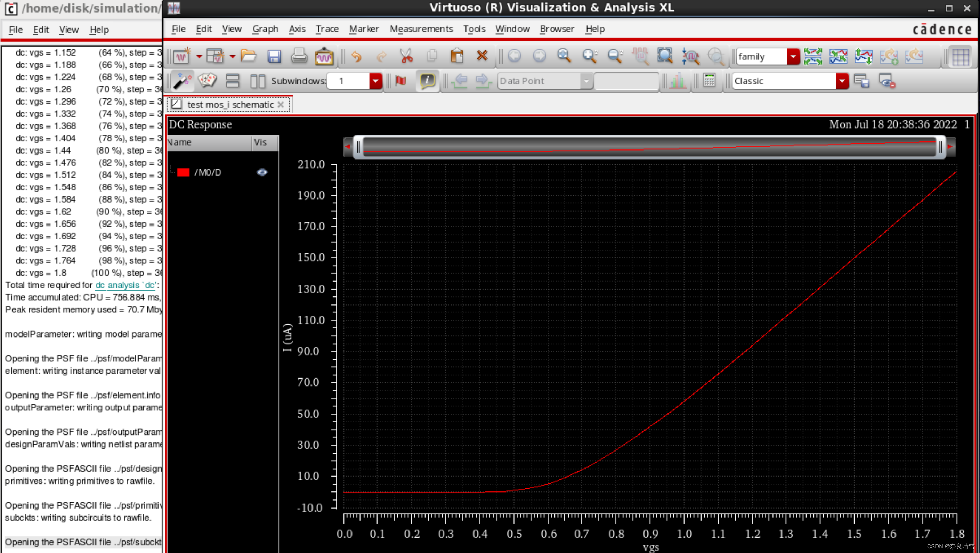Toggle the grid display button

coord(960,57)
